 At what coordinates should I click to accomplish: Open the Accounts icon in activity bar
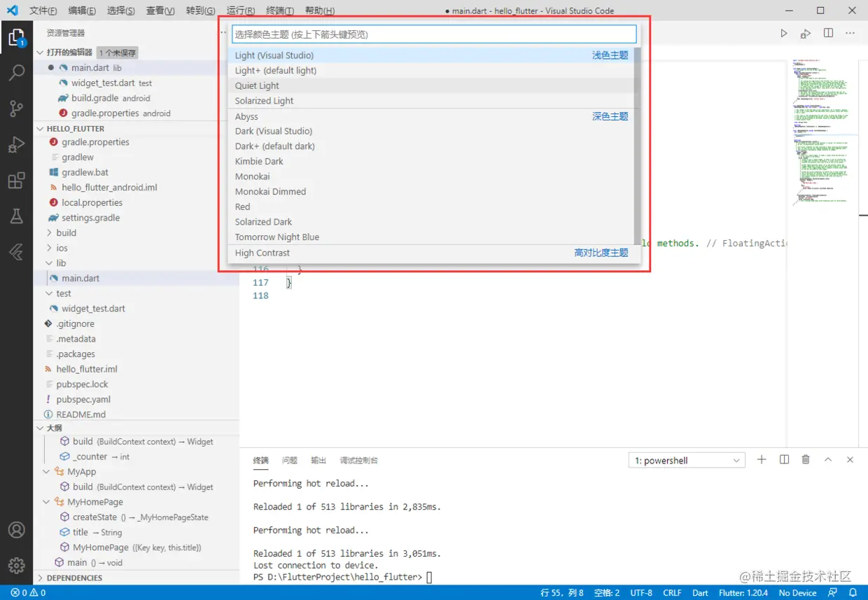16,530
